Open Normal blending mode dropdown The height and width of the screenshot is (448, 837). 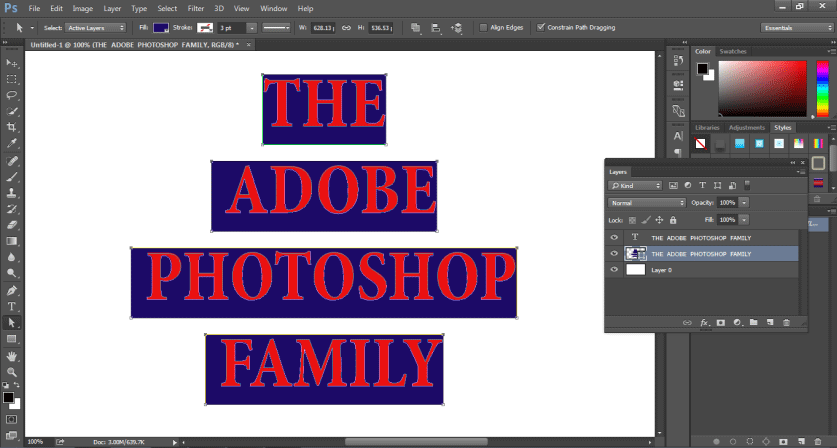(x=646, y=203)
